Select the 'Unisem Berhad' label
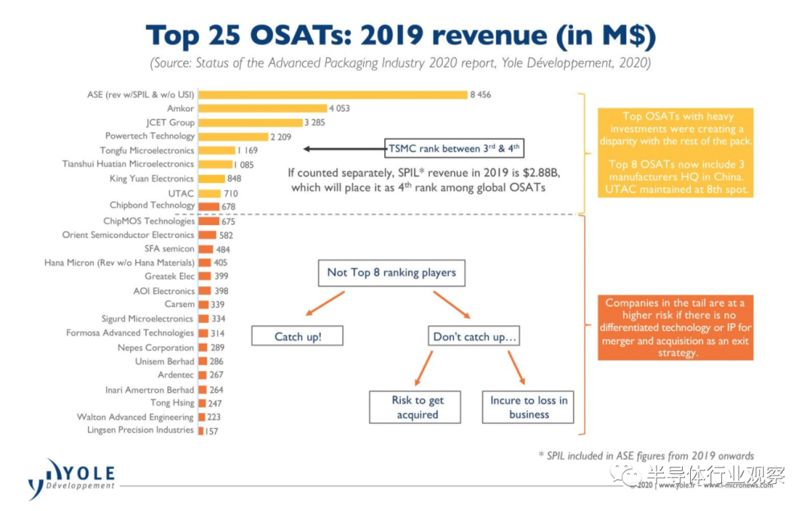The width and height of the screenshot is (812, 511). click(165, 361)
